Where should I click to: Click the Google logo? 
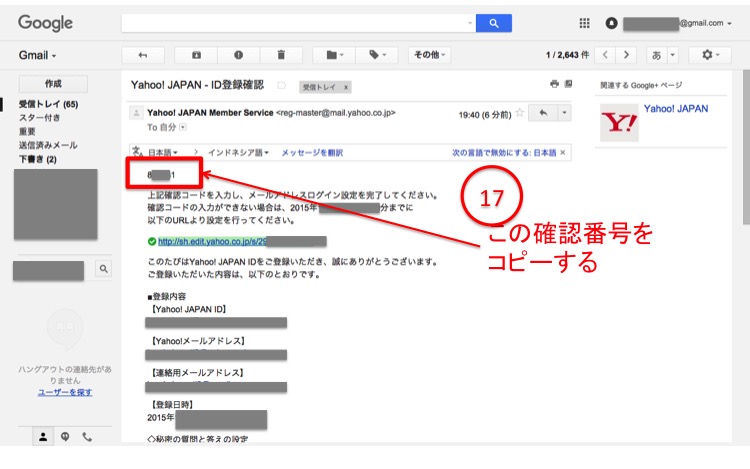[x=45, y=23]
